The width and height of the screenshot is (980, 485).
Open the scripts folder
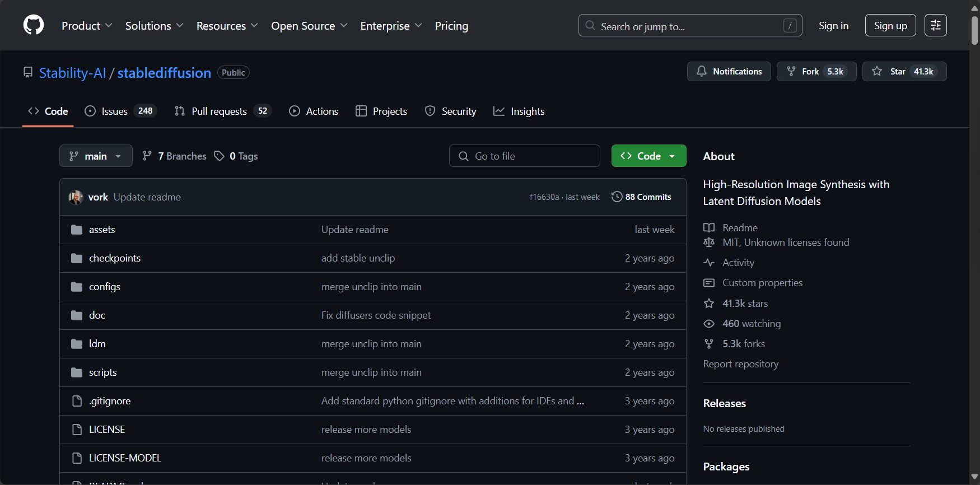[x=103, y=372]
